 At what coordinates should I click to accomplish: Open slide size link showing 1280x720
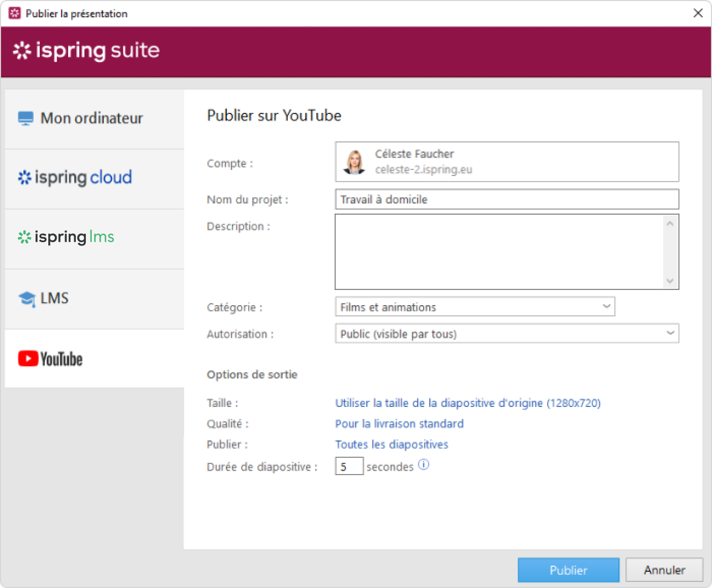point(467,403)
